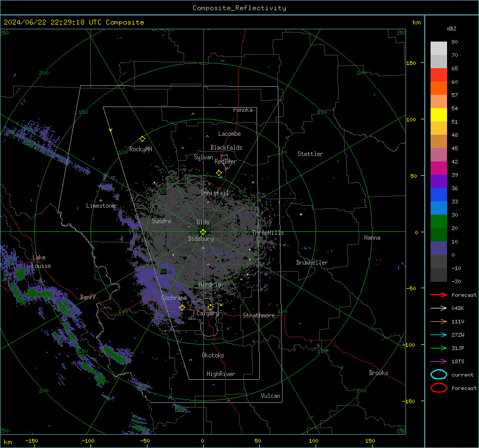Click the 18TS legend label
Image resolution: width=479 pixels, height=448 pixels.
click(458, 362)
